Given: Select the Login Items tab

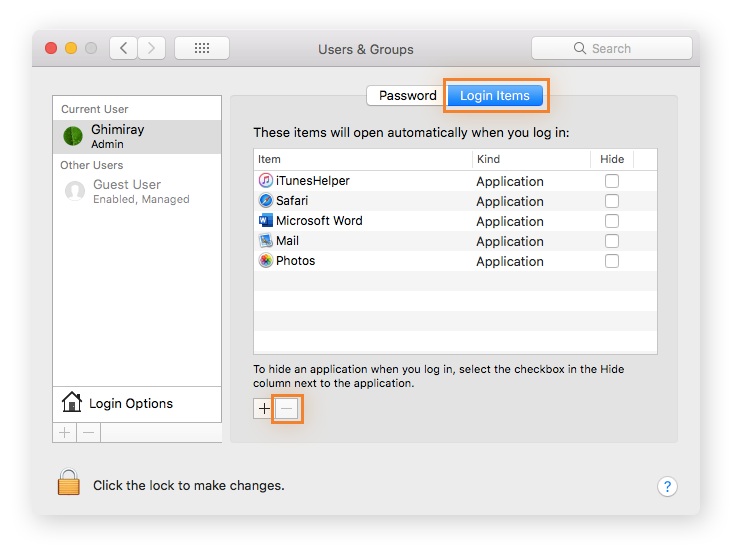Looking at the screenshot, I should click(495, 96).
